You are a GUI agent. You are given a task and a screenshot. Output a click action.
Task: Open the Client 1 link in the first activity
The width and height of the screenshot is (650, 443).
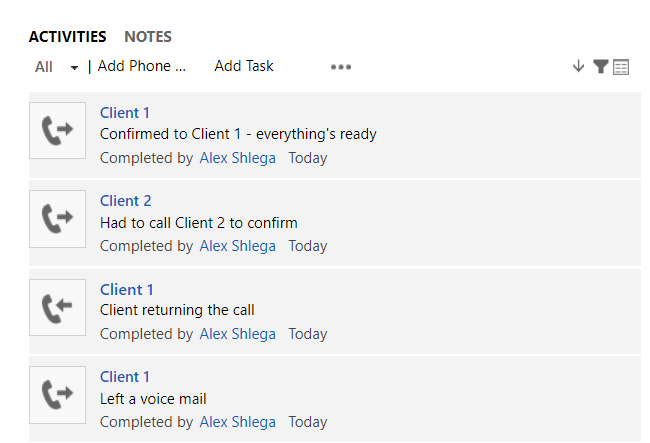pyautogui.click(x=125, y=113)
